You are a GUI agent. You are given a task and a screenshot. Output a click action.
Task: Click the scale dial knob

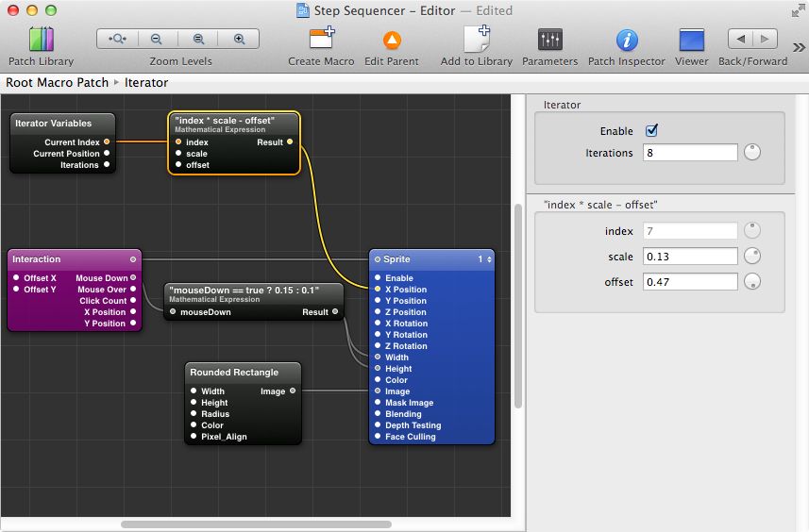coord(751,256)
